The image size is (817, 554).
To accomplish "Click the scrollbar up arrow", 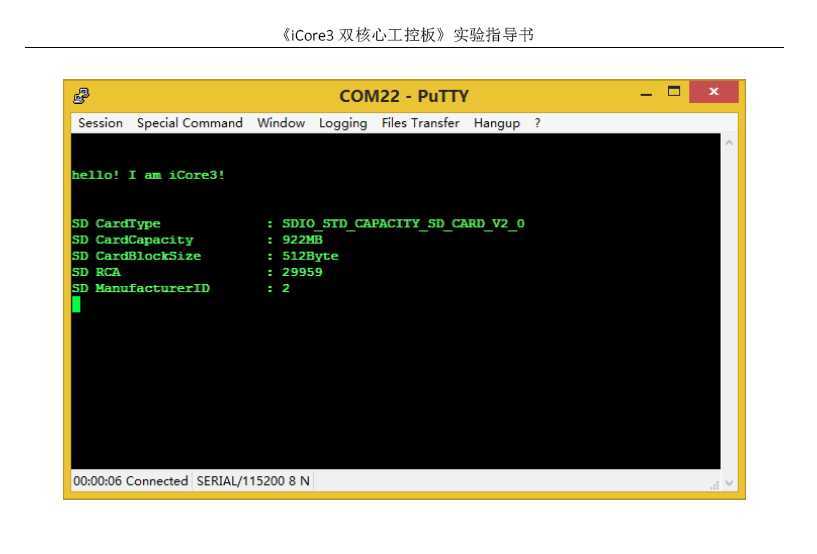I will click(x=729, y=142).
